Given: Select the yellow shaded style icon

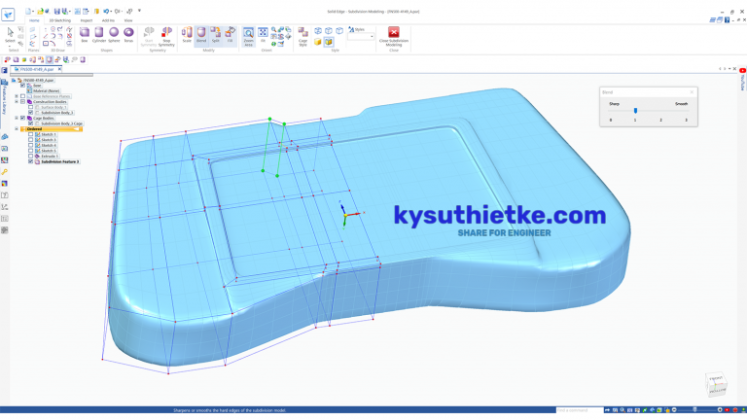Looking at the screenshot, I should tap(318, 42).
